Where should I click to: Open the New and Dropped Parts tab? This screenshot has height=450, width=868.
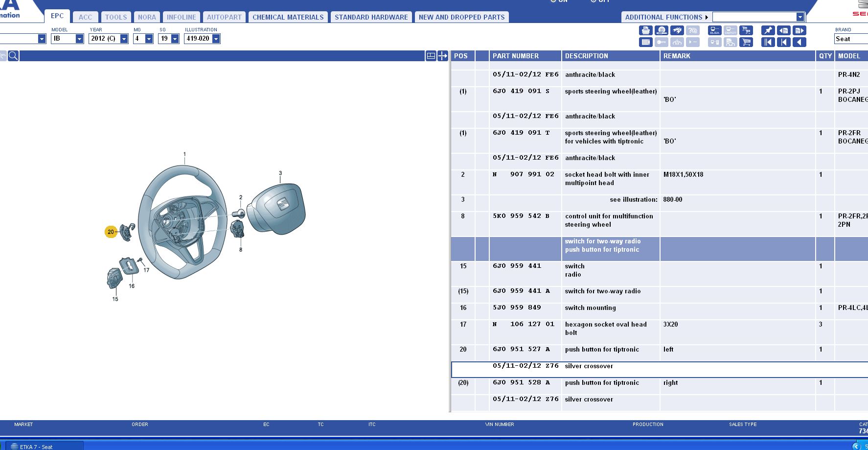461,17
